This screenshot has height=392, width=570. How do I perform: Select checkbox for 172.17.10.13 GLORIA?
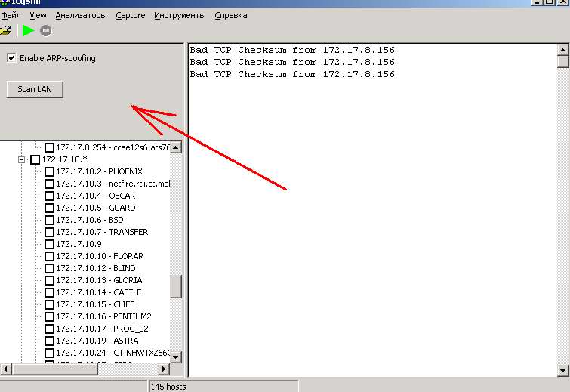(49, 280)
